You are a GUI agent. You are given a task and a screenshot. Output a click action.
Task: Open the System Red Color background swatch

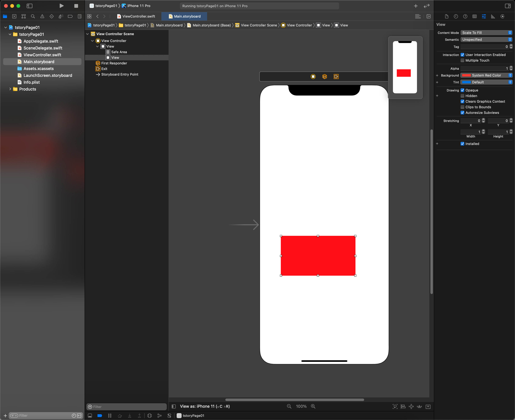click(x=467, y=75)
